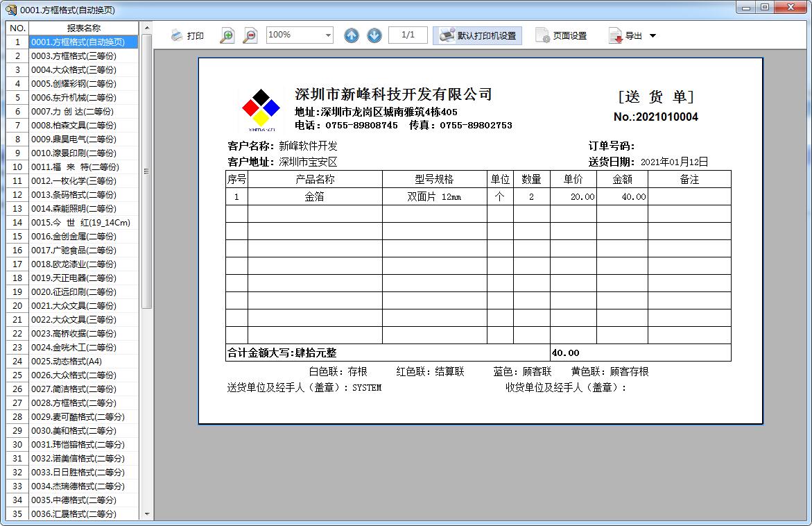The width and height of the screenshot is (812, 526).
Task: Expand the 导出 export dropdown arrow
Action: pos(653,36)
